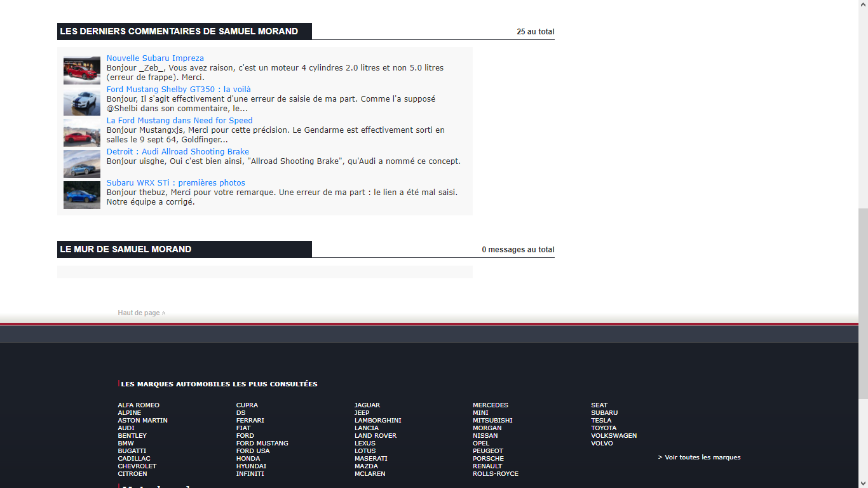Select the PEUGEOT brand link
The height and width of the screenshot is (488, 868).
(488, 451)
